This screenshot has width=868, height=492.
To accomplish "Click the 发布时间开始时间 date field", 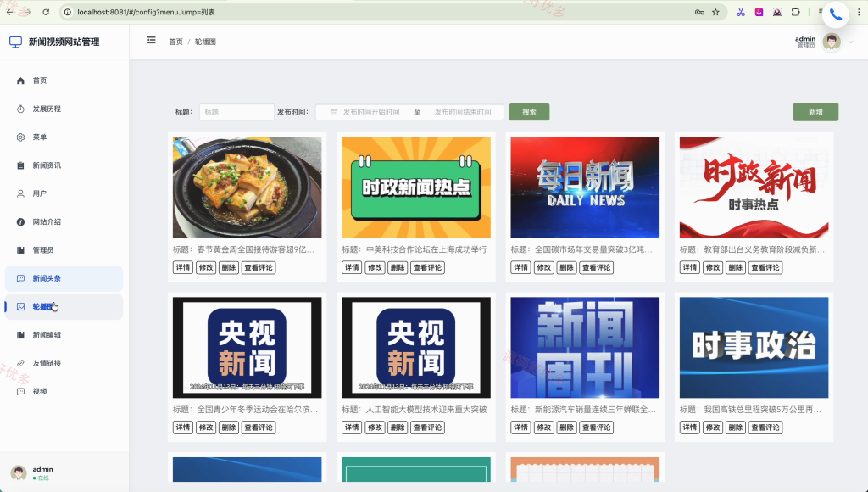I will (x=371, y=112).
